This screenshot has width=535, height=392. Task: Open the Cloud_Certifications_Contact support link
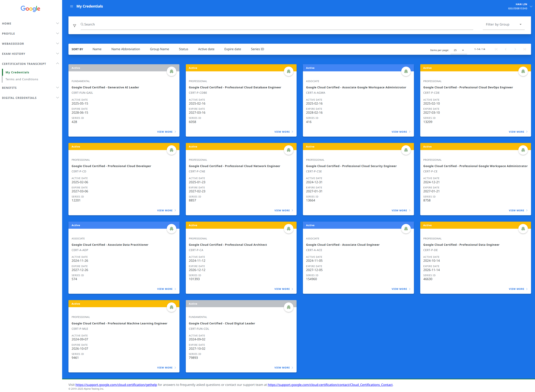tap(330, 385)
